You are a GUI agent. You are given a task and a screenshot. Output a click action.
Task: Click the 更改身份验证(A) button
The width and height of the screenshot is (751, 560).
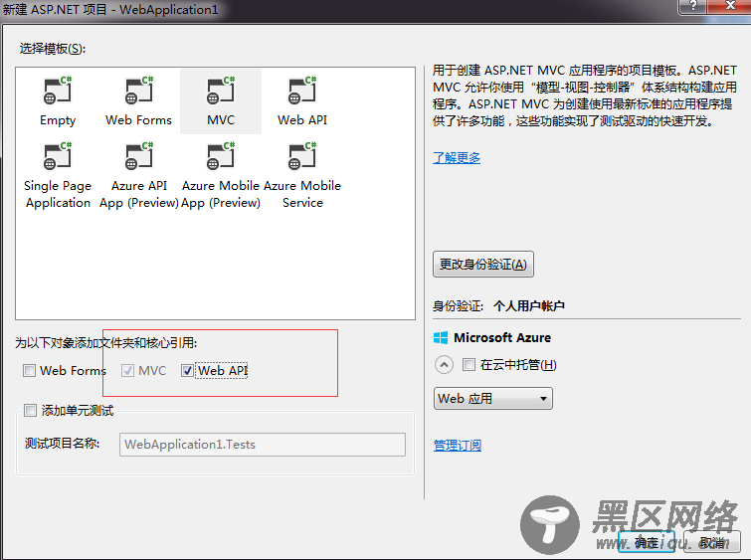click(x=483, y=264)
